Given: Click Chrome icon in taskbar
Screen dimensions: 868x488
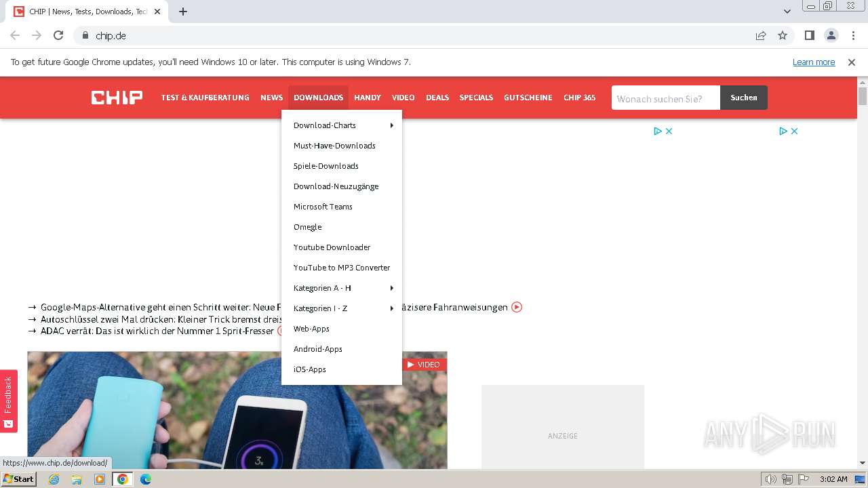Looking at the screenshot, I should point(123,479).
